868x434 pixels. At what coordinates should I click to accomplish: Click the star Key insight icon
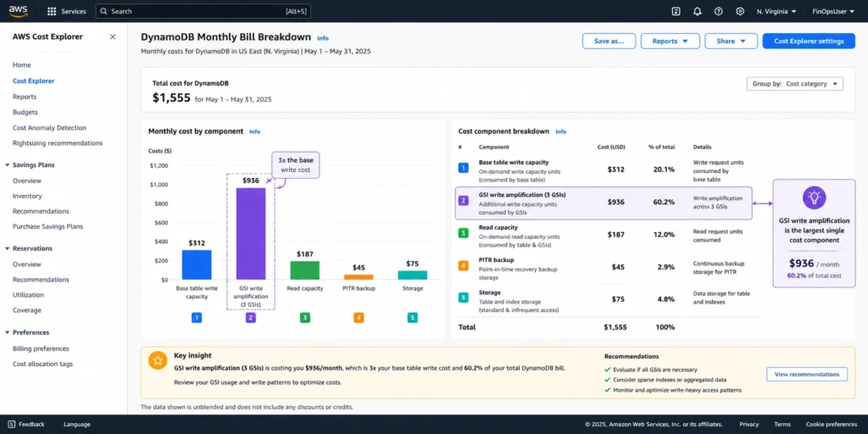click(158, 360)
